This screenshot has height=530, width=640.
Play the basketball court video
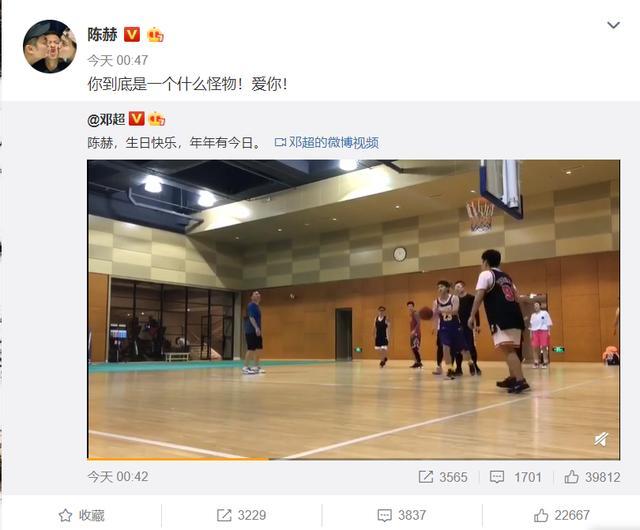(353, 309)
